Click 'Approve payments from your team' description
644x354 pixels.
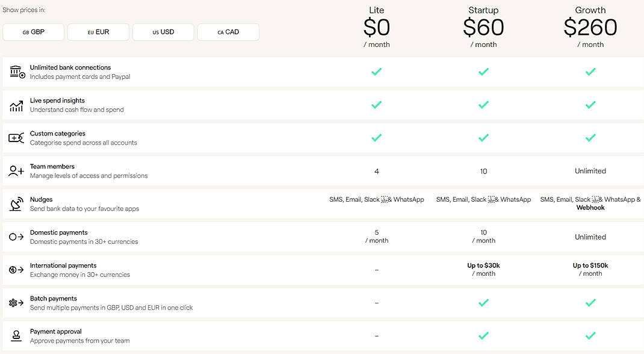tap(79, 341)
